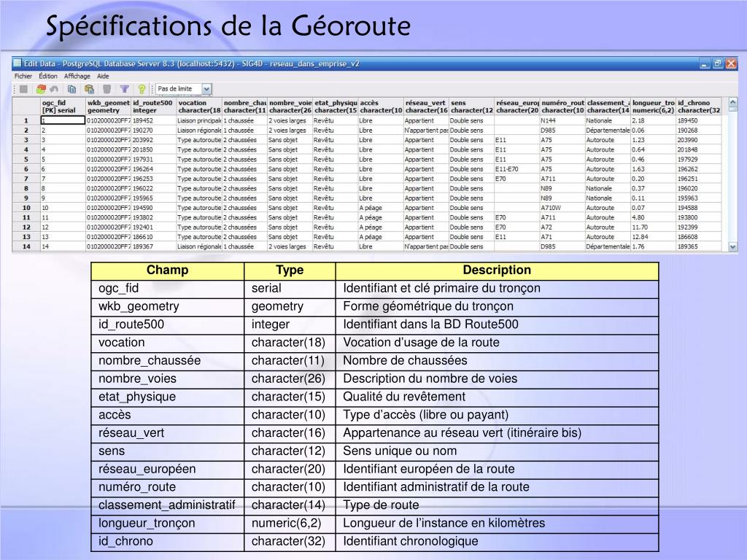Click the numéro_route cell 'A72'
The height and width of the screenshot is (560, 747).
pyautogui.click(x=562, y=227)
